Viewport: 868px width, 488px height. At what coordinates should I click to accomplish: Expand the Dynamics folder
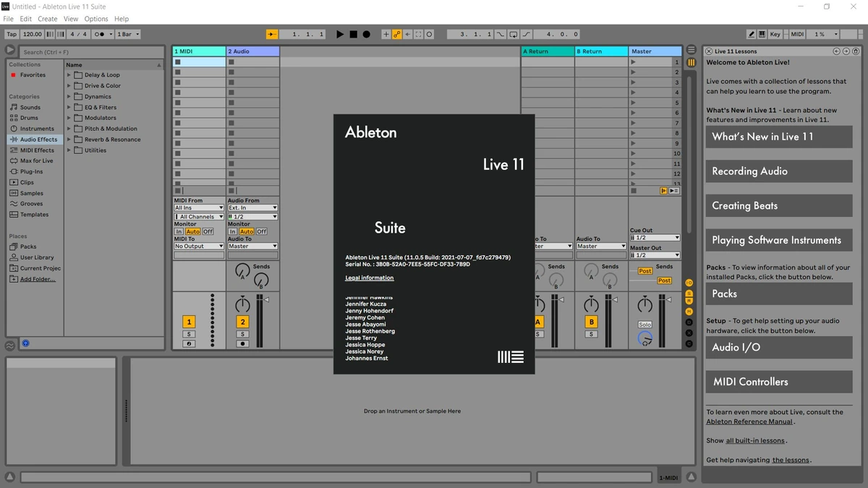(x=69, y=97)
